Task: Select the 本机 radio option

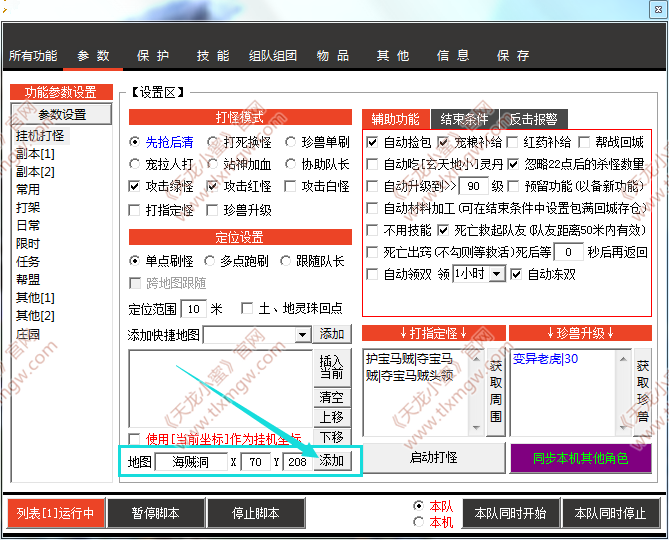Action: pos(419,522)
